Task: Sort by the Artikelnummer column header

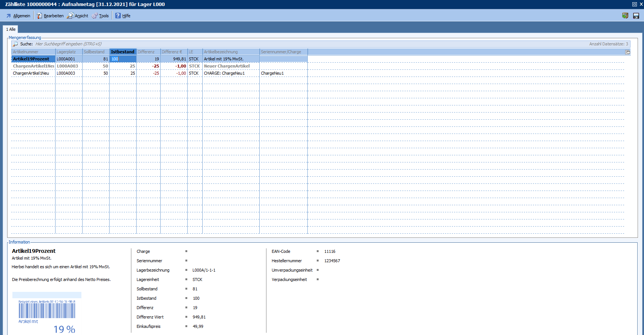Action: [x=33, y=52]
